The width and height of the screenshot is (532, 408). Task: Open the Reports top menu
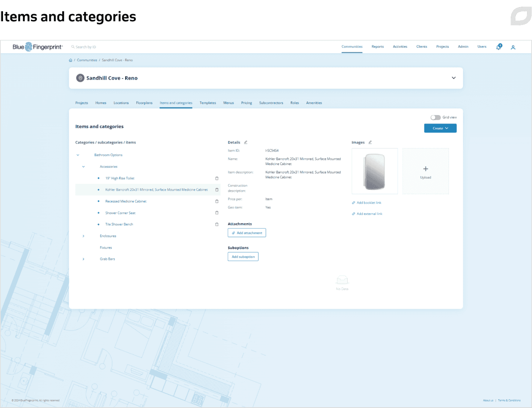(x=378, y=47)
